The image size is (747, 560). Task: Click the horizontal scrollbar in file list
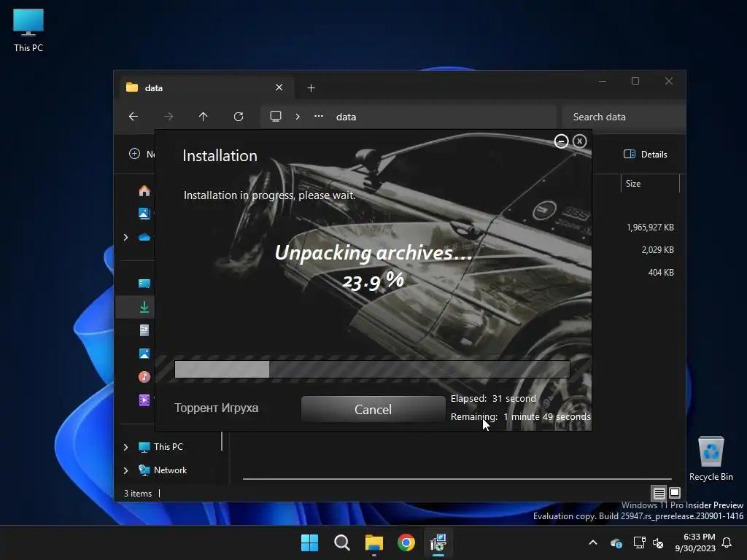tap(457, 478)
